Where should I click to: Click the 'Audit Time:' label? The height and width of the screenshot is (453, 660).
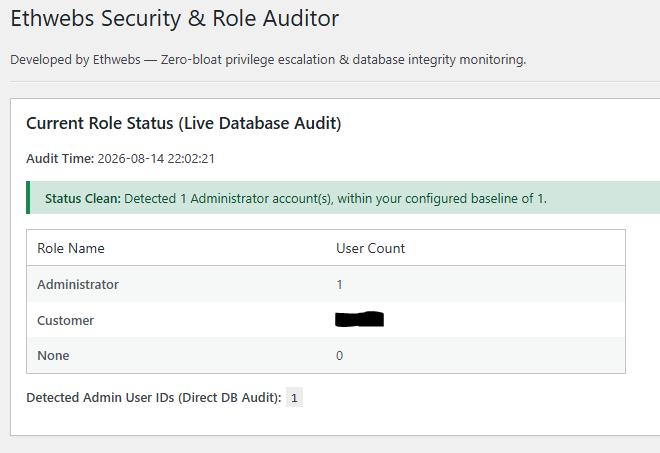[60, 159]
